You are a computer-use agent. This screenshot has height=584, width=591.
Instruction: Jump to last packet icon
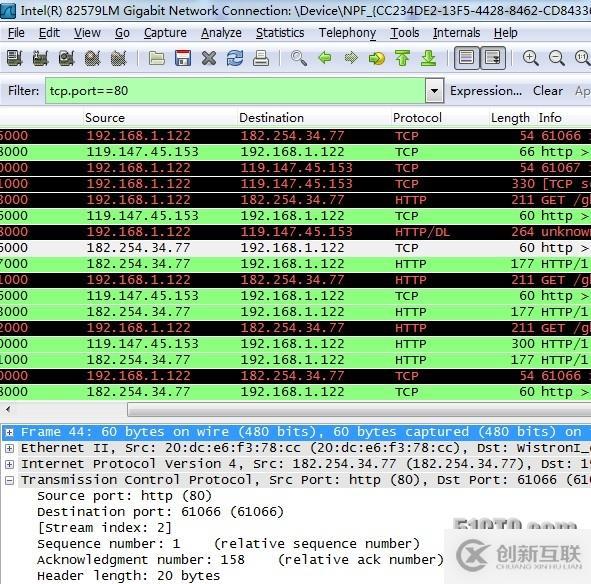click(x=429, y=58)
